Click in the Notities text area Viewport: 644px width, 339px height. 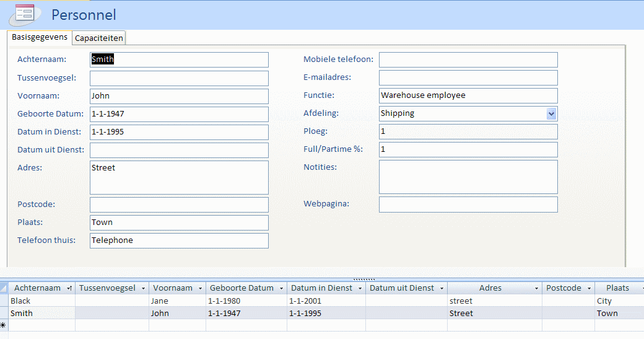[x=468, y=177]
